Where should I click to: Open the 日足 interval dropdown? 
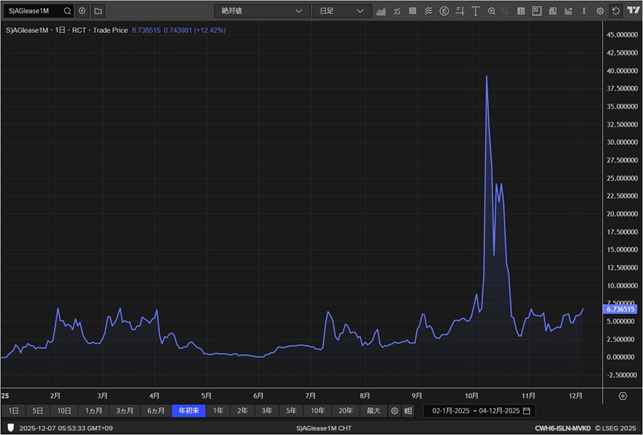(340, 11)
